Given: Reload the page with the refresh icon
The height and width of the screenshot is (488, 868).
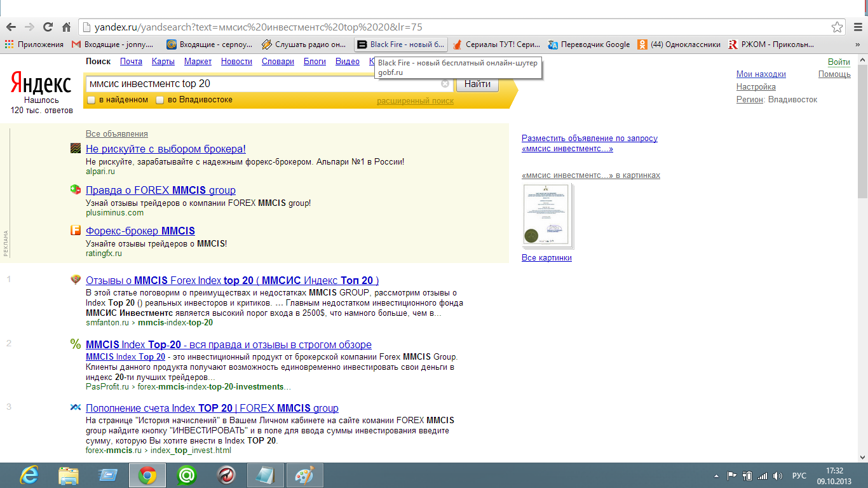Looking at the screenshot, I should tap(48, 27).
